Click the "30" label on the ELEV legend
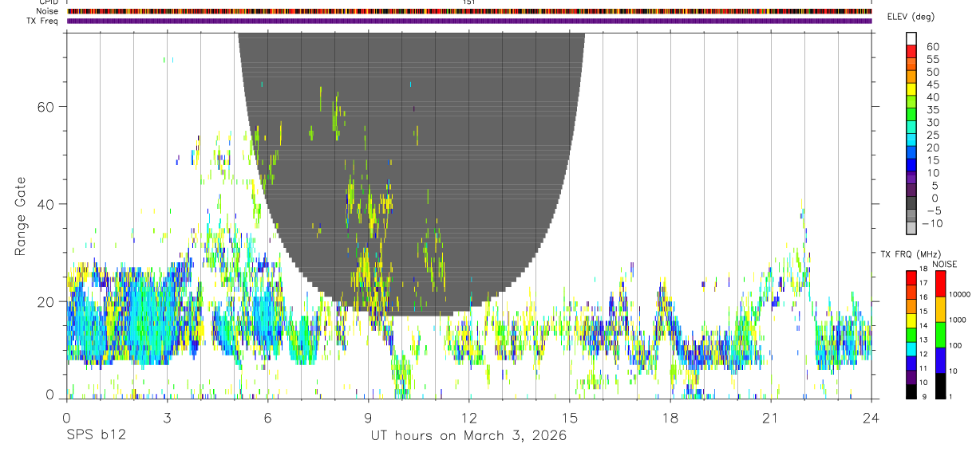This screenshot has width=980, height=452. pyautogui.click(x=933, y=122)
